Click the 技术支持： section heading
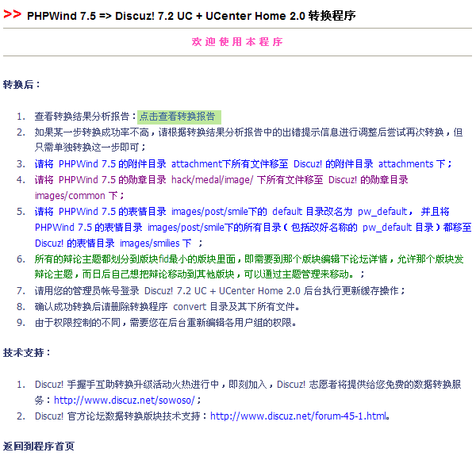The width and height of the screenshot is (476, 460). click(x=27, y=353)
